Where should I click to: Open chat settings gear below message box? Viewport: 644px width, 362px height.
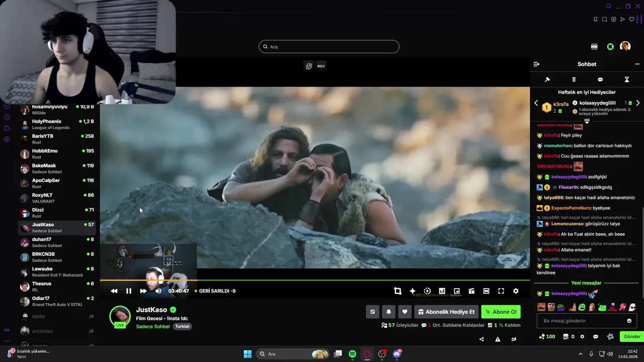tap(583, 336)
